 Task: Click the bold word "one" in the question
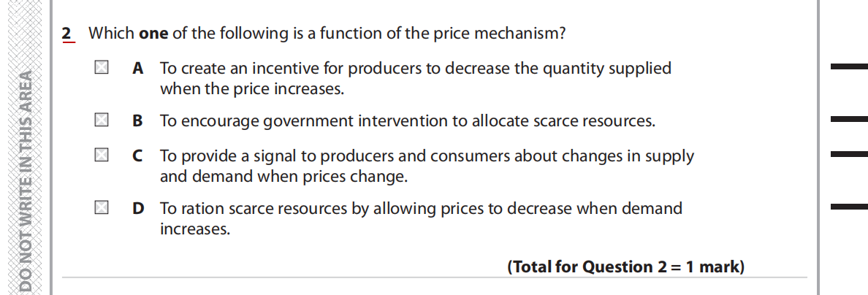pyautogui.click(x=153, y=34)
